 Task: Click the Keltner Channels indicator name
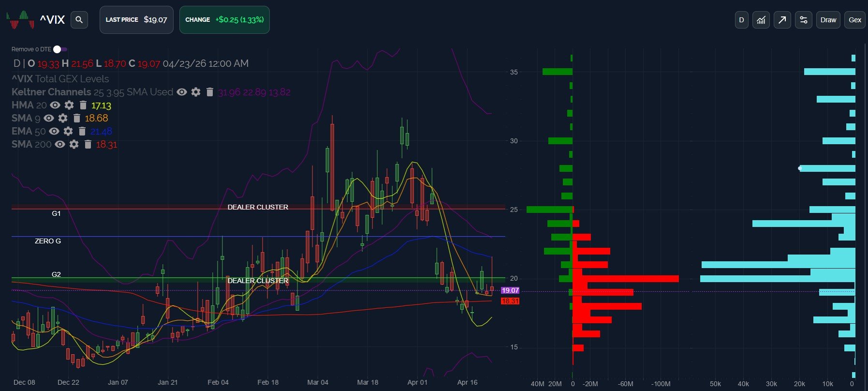tap(51, 92)
